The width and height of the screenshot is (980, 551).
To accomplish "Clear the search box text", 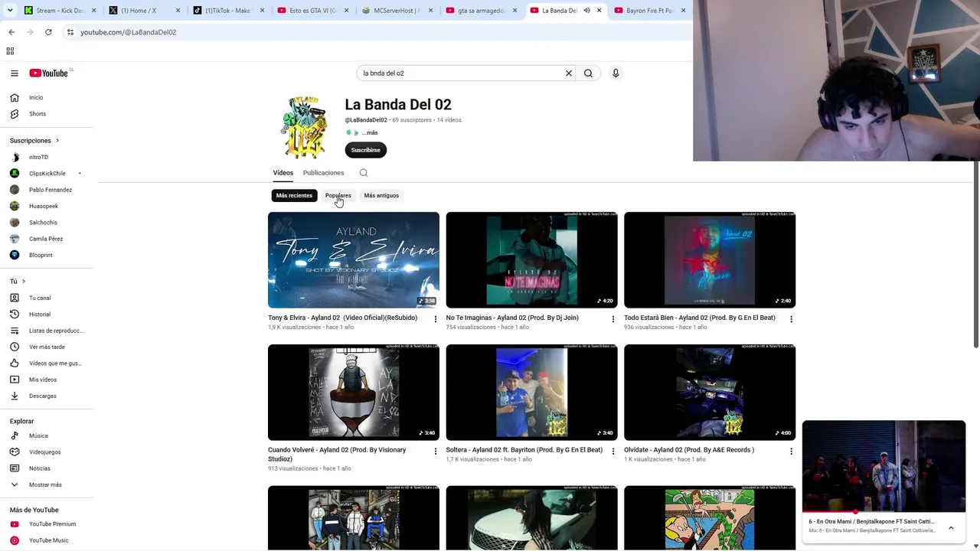I will pyautogui.click(x=569, y=73).
